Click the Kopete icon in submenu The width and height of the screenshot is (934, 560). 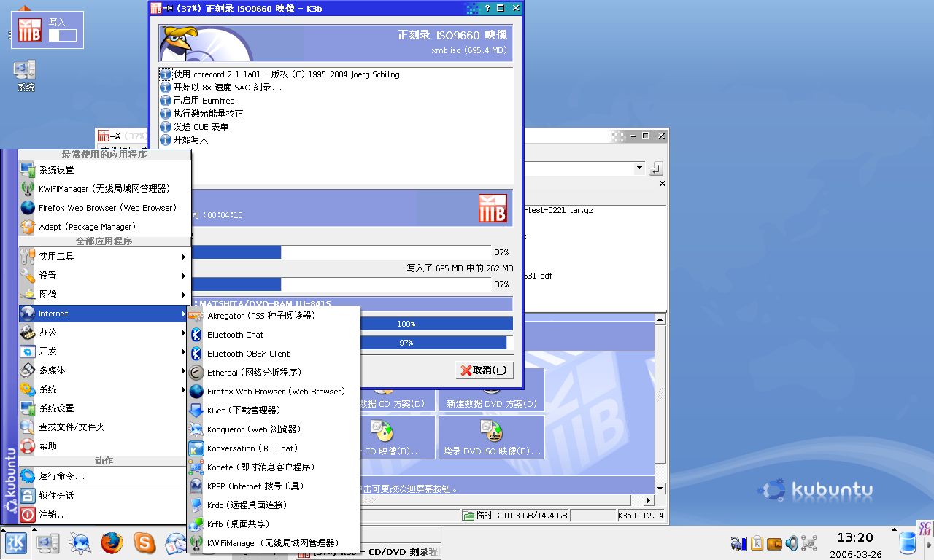click(x=196, y=467)
